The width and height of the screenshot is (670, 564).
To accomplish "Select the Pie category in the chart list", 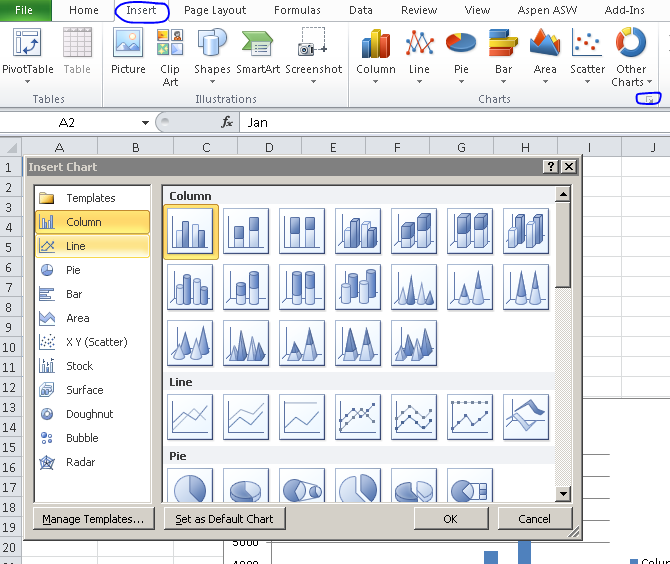I will pyautogui.click(x=92, y=270).
